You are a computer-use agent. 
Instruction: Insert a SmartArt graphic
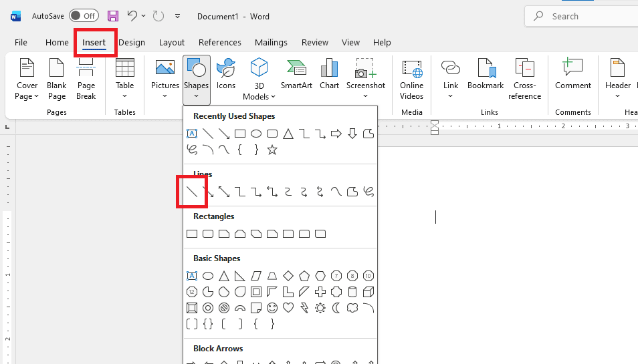296,74
